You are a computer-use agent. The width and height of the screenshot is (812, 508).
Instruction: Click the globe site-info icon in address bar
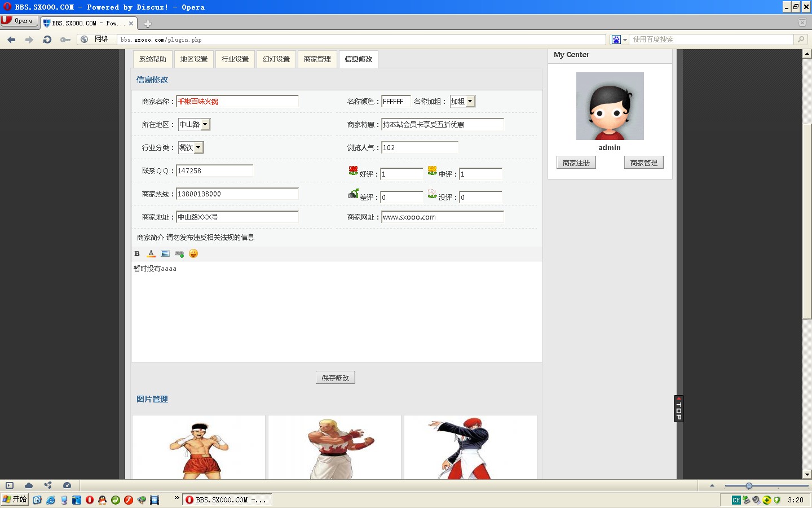(84, 40)
